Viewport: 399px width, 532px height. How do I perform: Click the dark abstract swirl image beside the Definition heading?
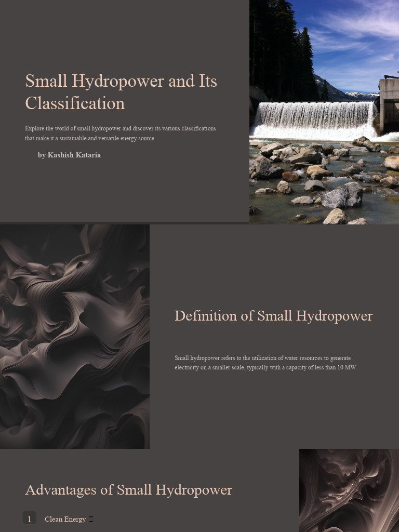point(75,337)
